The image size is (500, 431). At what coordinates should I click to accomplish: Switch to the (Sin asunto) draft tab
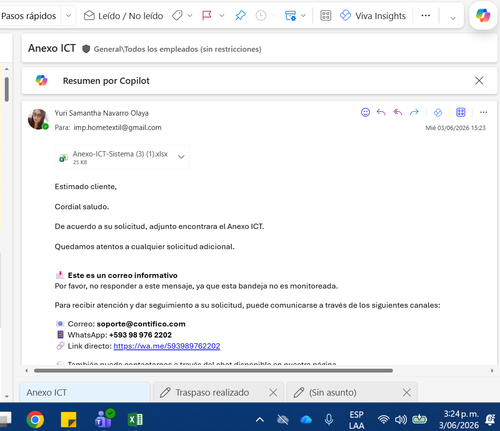[x=333, y=393]
